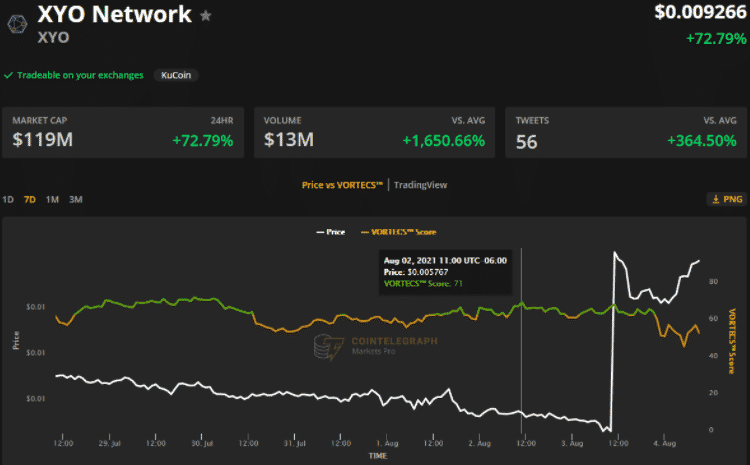
Task: Favorite XYO Network using the star icon
Action: pos(206,16)
